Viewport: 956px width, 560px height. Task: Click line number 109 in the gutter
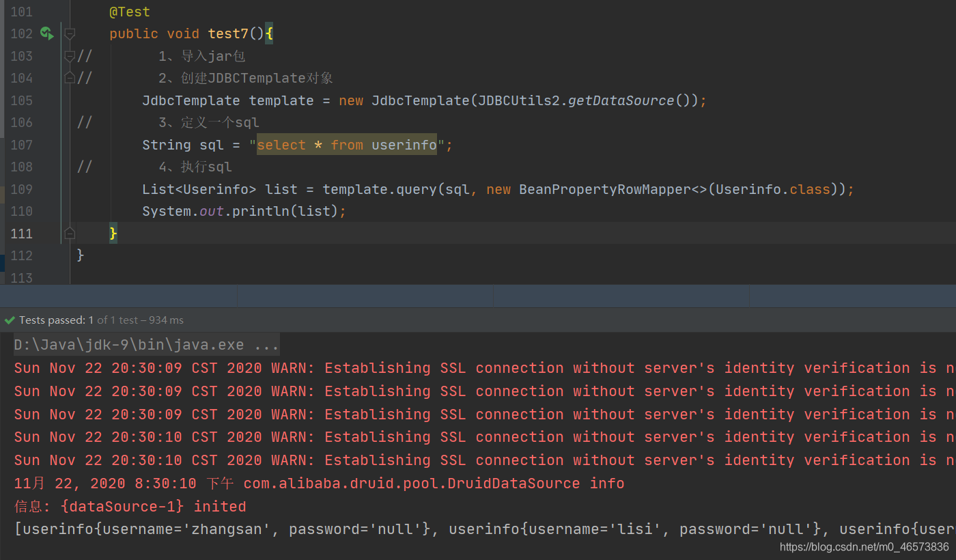21,189
